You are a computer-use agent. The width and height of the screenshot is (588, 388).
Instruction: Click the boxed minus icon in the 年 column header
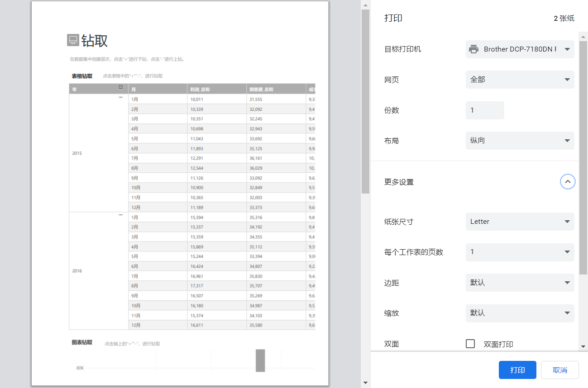tap(121, 87)
